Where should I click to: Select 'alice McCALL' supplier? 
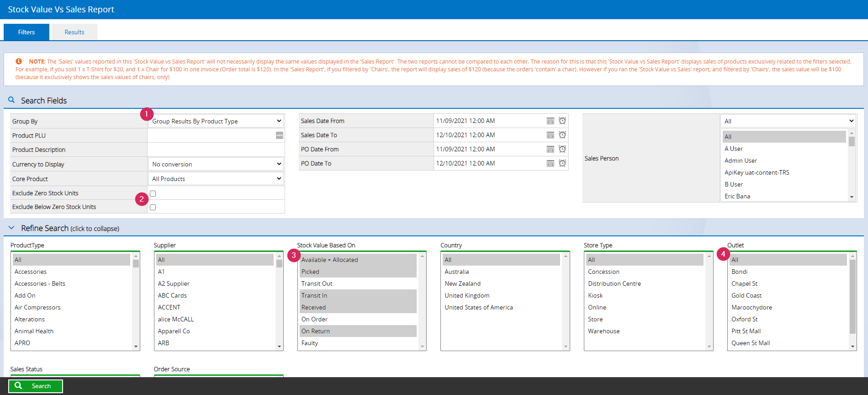coord(215,319)
